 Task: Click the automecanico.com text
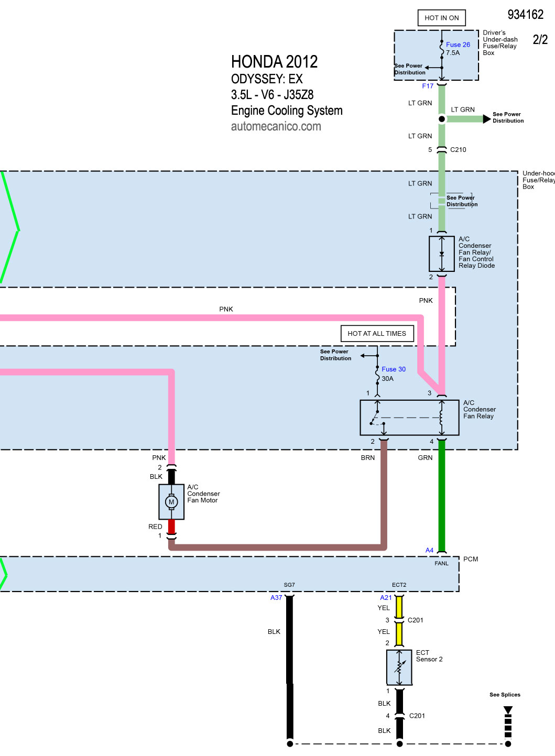(x=276, y=126)
